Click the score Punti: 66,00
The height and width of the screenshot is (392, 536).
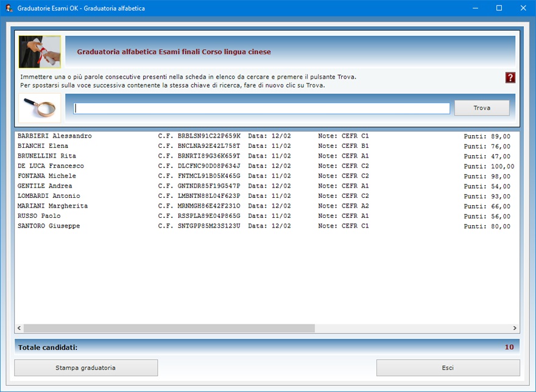point(487,206)
